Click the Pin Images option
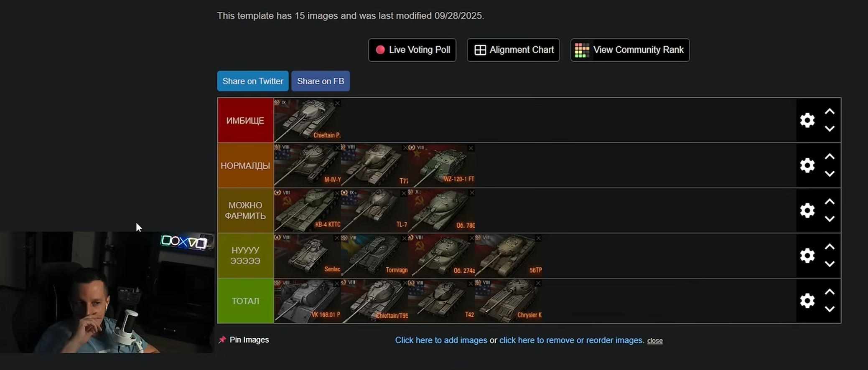 tap(244, 340)
